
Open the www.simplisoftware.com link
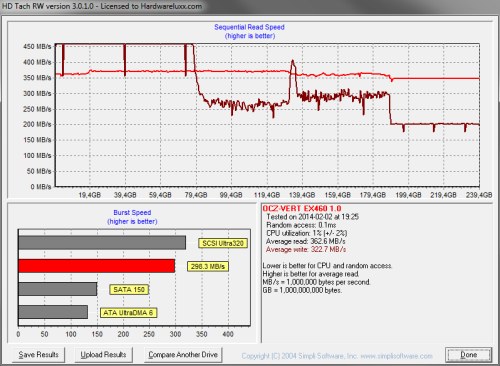coord(397,356)
